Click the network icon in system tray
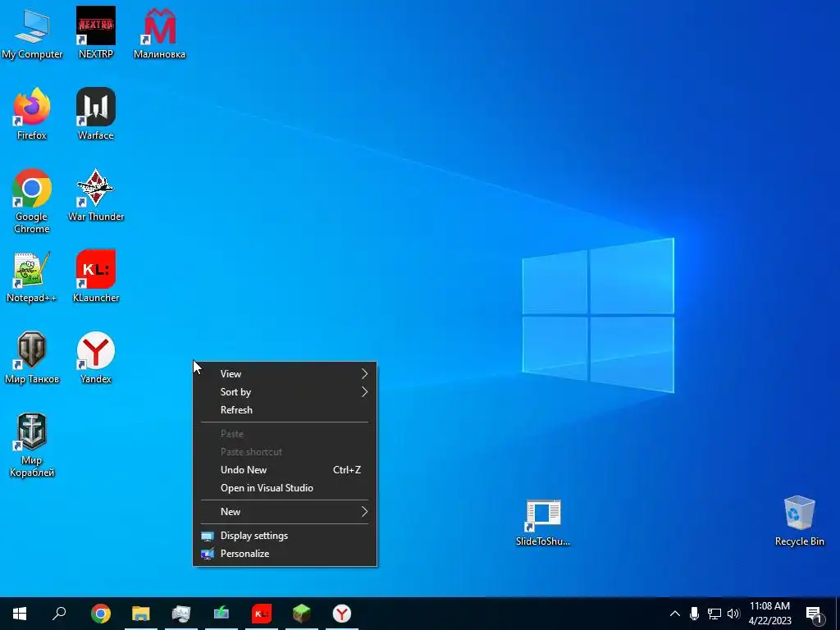Viewport: 840px width, 630px height. 714,614
